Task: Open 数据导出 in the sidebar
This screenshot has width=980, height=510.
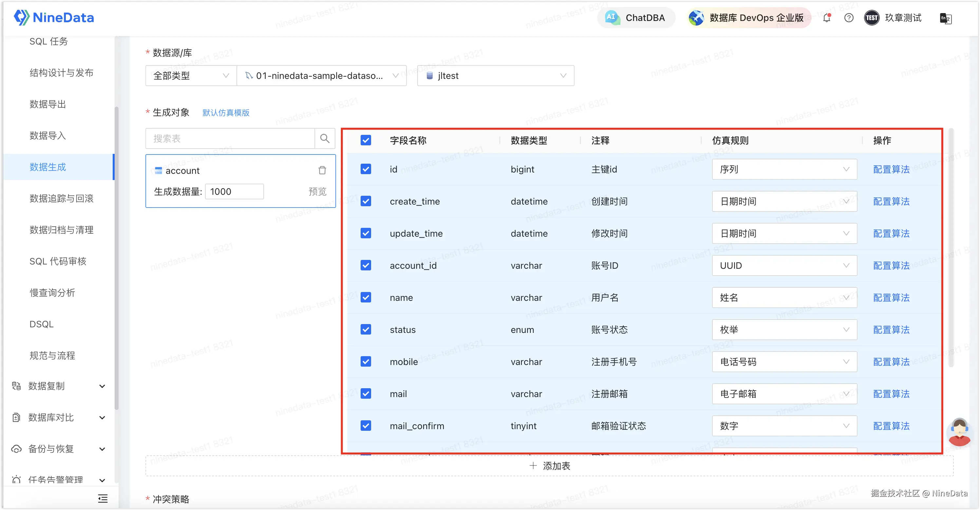Action: (48, 104)
